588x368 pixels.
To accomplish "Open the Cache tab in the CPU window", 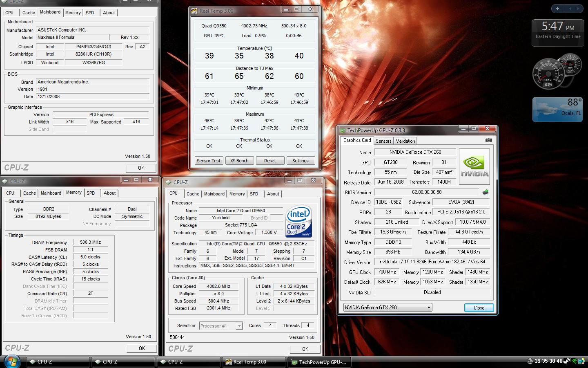I will click(193, 194).
